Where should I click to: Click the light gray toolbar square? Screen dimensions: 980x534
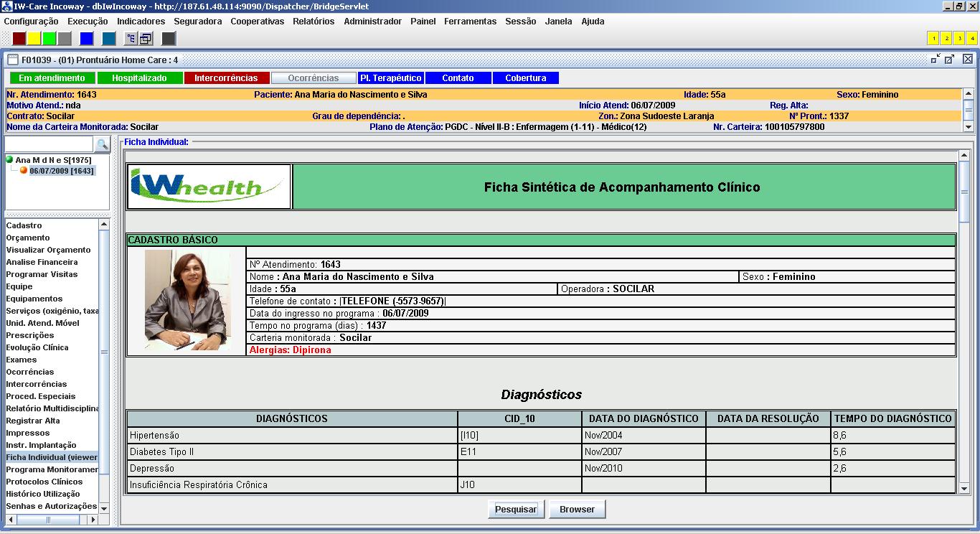point(65,39)
